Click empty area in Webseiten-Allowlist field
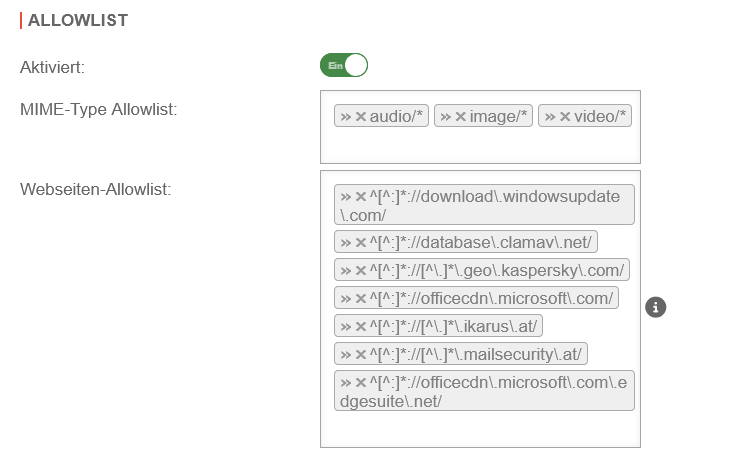This screenshot has width=751, height=460. pos(480,430)
